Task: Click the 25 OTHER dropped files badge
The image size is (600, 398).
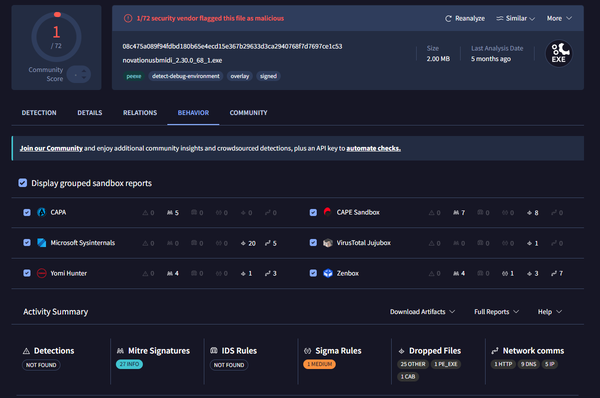Action: [413, 364]
